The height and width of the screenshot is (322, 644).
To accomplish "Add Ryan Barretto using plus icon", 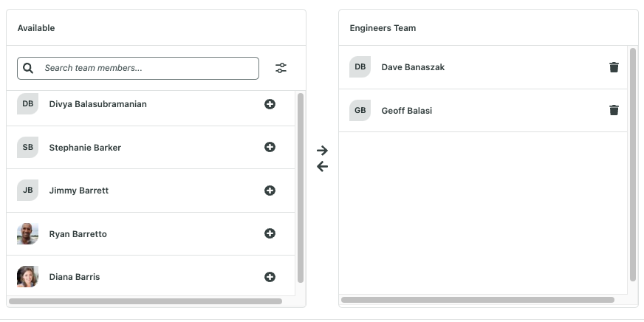I will 270,233.
